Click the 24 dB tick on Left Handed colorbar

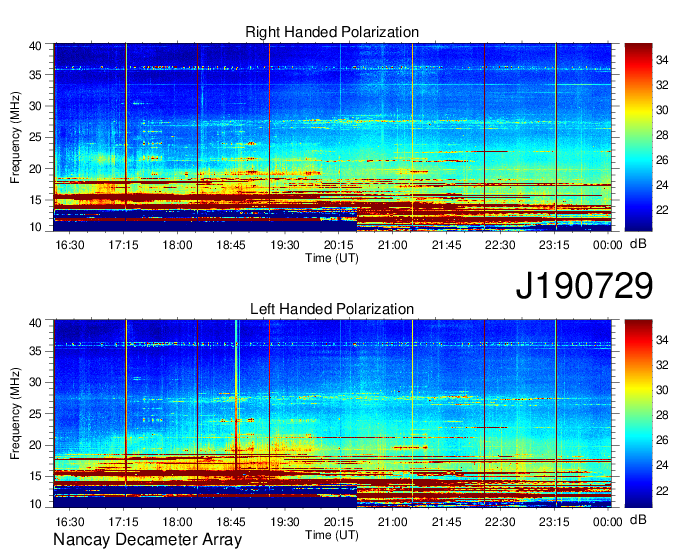click(662, 465)
